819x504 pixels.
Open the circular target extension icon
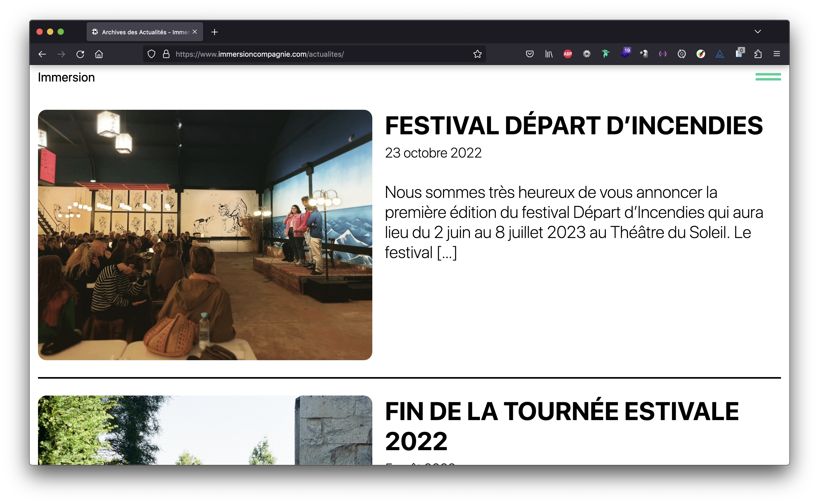pos(682,54)
